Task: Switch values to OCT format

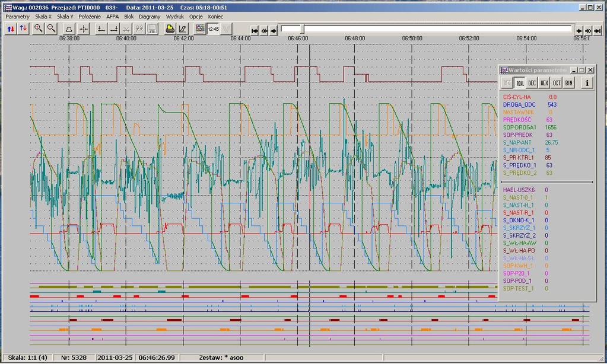Action: [x=557, y=83]
